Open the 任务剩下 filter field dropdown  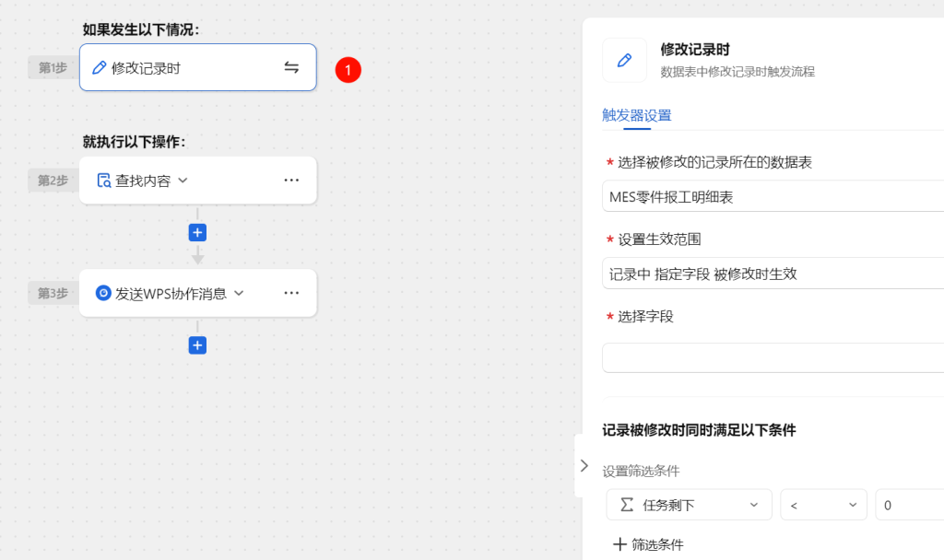coord(689,505)
